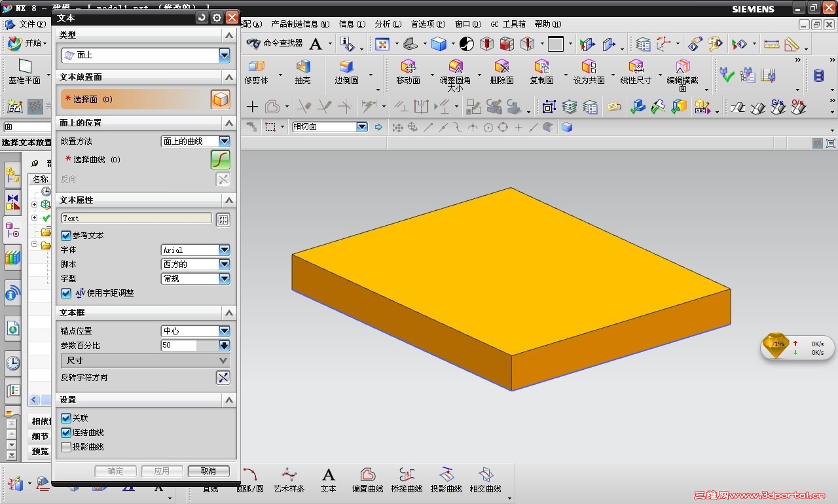
Task: Select the 修剪体 tool
Action: click(x=257, y=72)
